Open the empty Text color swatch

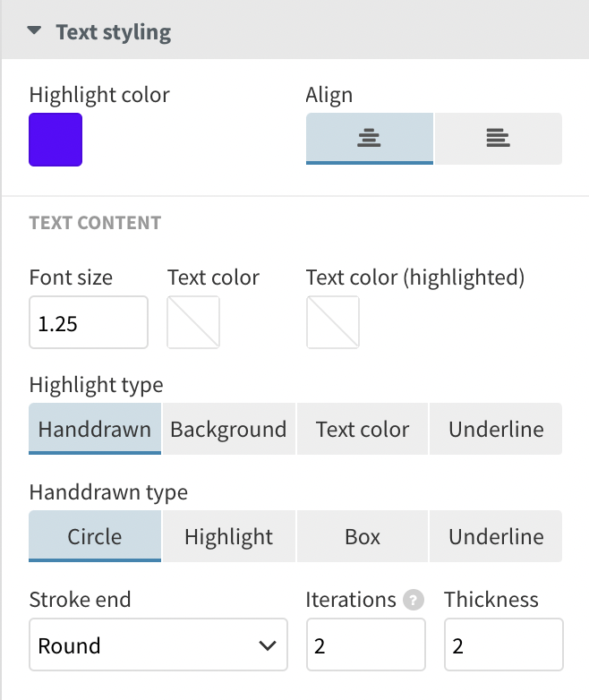(x=193, y=322)
